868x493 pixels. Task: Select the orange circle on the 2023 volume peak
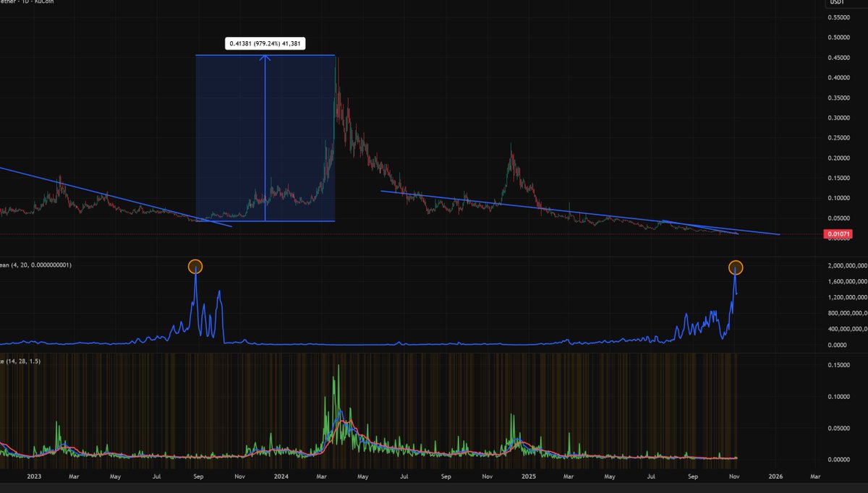tap(195, 266)
